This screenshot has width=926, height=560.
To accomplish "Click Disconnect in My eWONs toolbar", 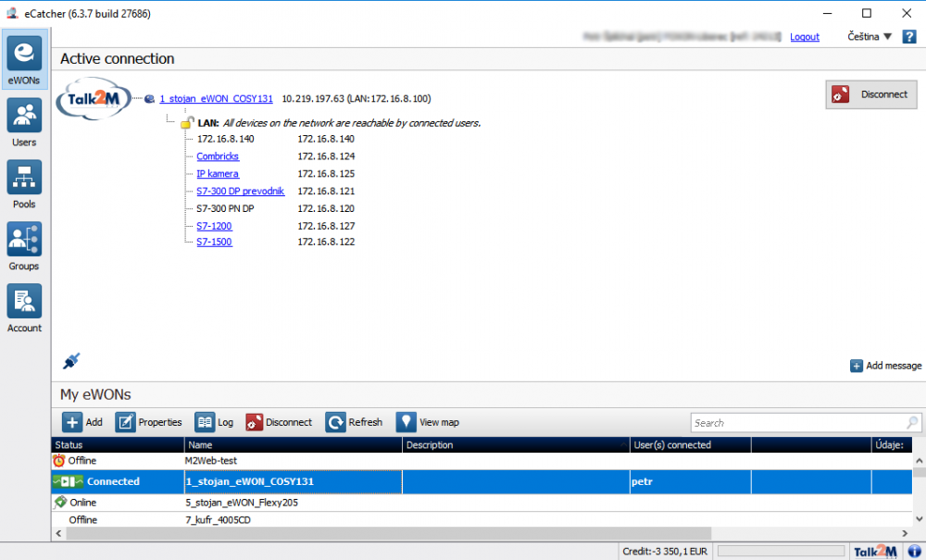I will (279, 422).
